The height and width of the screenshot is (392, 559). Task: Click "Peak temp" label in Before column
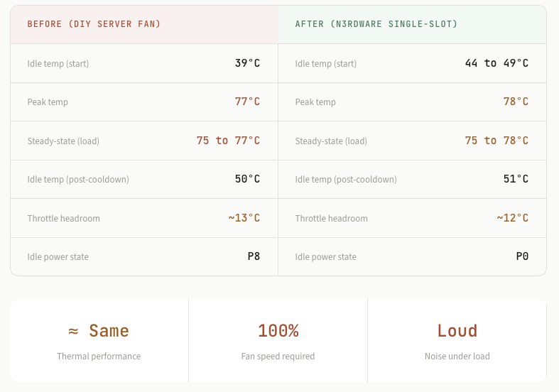click(48, 102)
